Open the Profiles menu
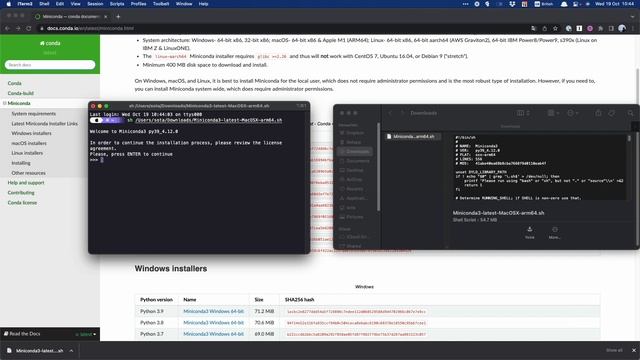The width and height of the screenshot is (640, 360). (138, 4)
